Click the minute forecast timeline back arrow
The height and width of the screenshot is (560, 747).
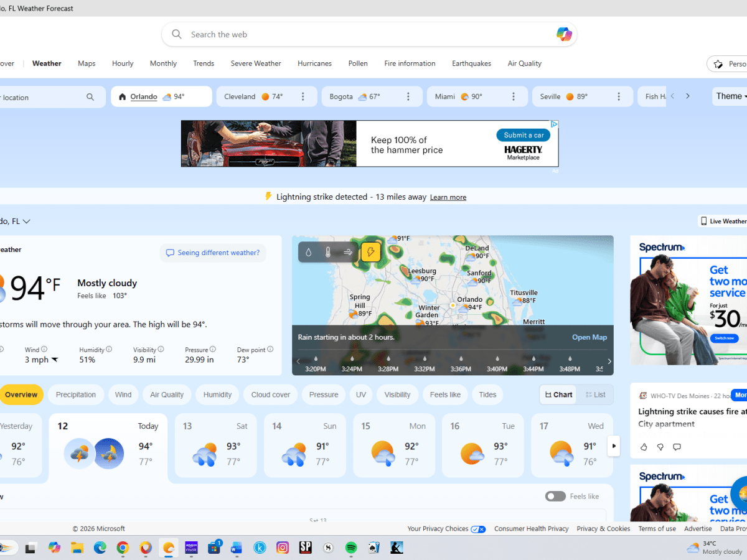click(x=298, y=362)
